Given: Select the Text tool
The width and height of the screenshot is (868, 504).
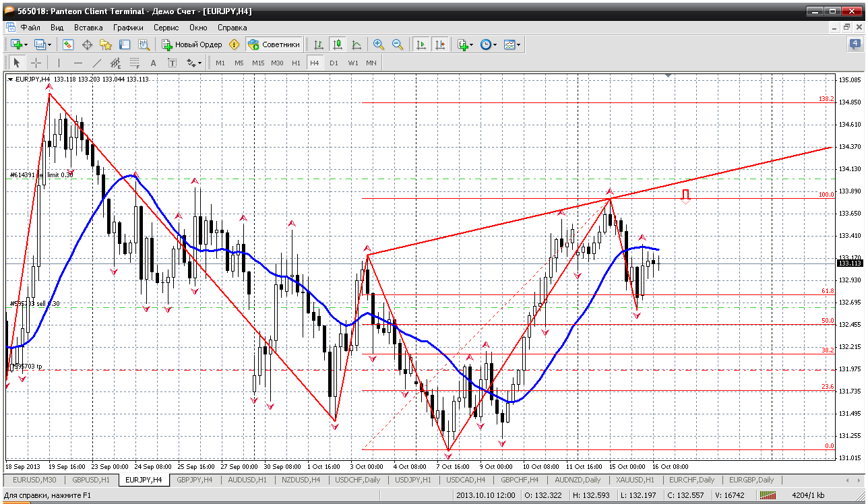Looking at the screenshot, I should 153,63.
